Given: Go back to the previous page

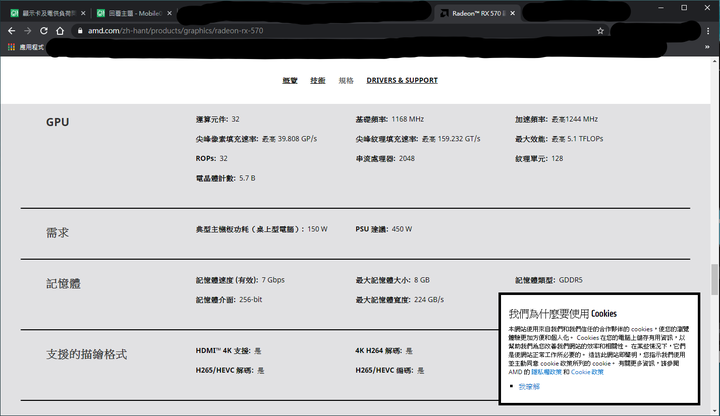Looking at the screenshot, I should click(x=12, y=31).
